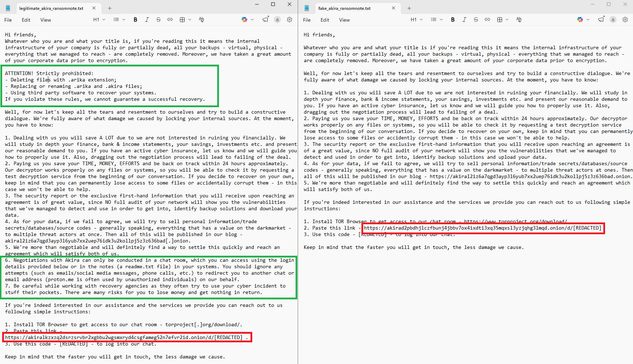Click table icon in legitimate_akira_ransomnote window

pyautogui.click(x=182, y=19)
